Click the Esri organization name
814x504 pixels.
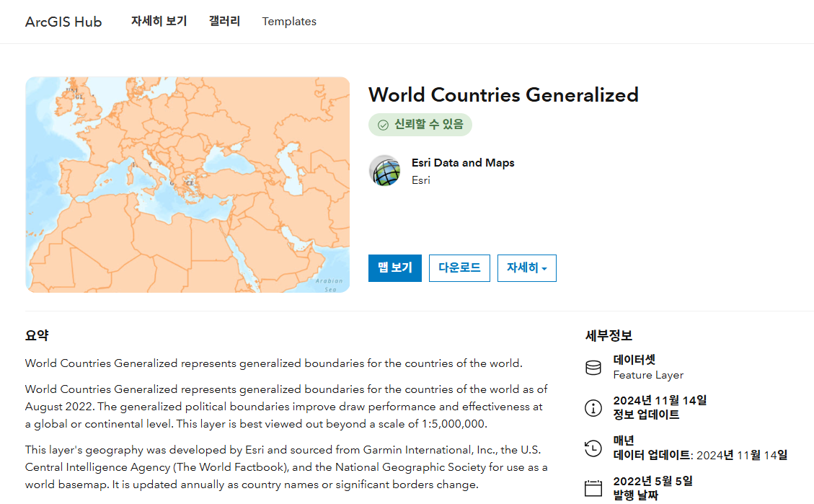[421, 180]
